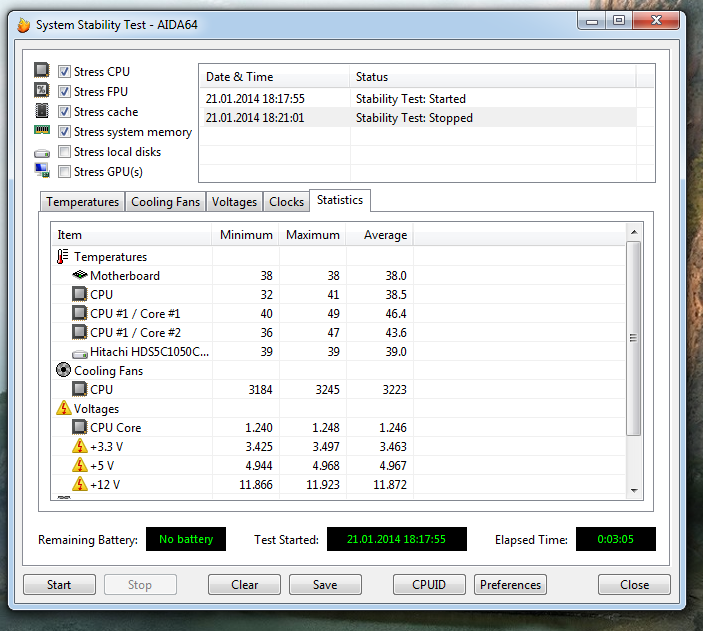Click the cache chip icon beside Stress cache
The image size is (703, 631).
pos(42,110)
